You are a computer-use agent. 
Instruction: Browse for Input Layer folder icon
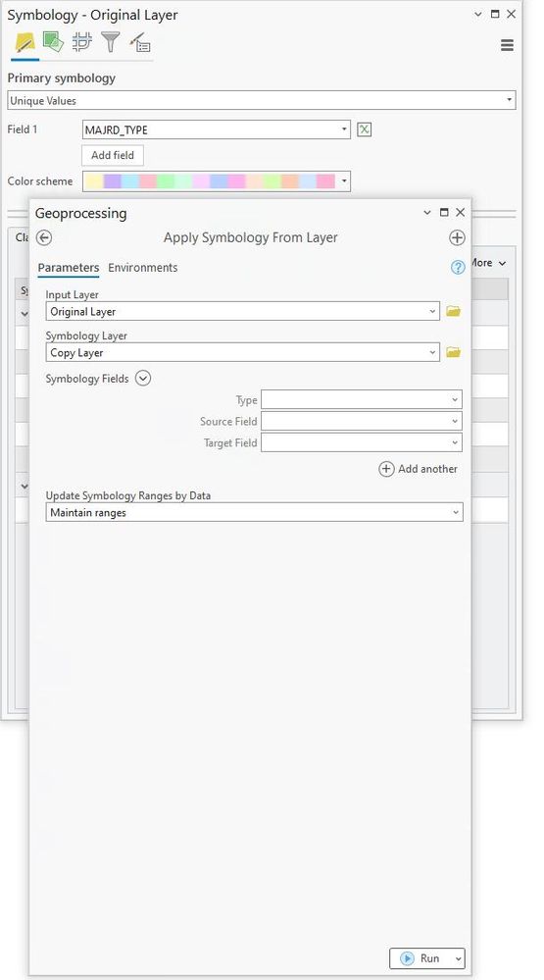(454, 311)
